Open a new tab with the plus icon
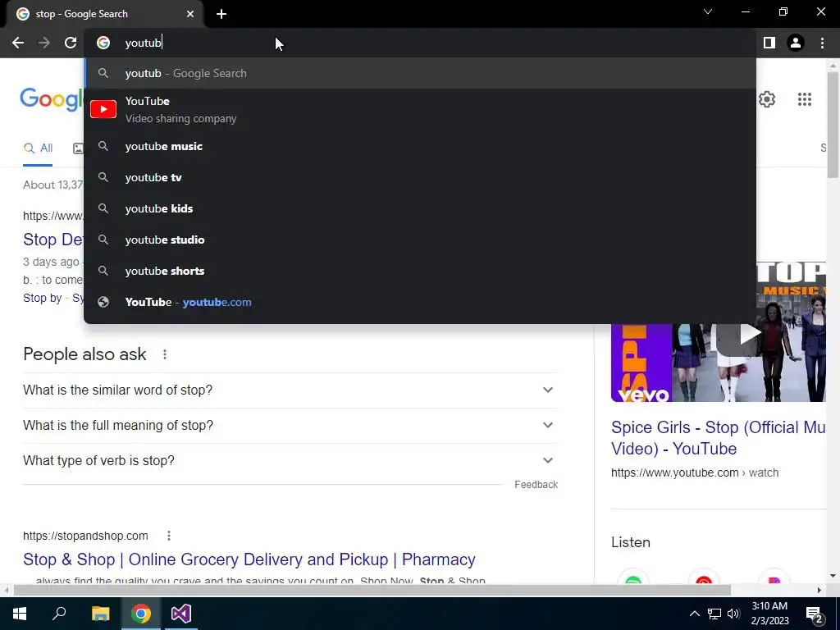The image size is (840, 630). pos(221,14)
